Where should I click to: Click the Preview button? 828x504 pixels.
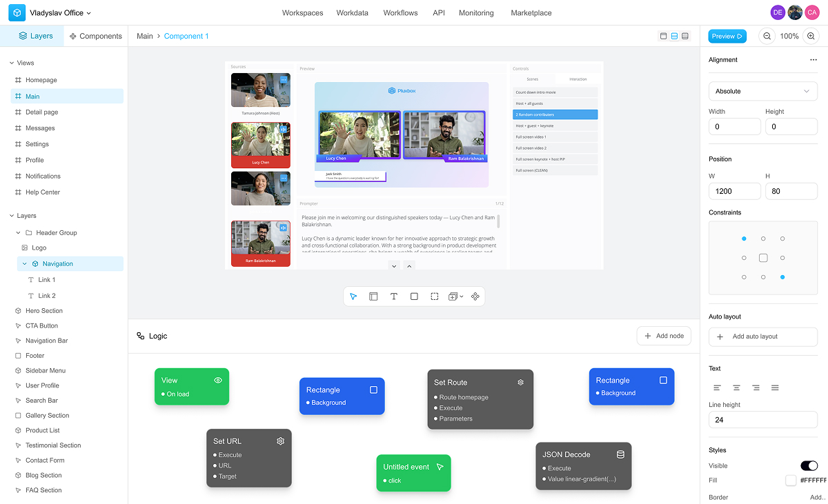[727, 37]
